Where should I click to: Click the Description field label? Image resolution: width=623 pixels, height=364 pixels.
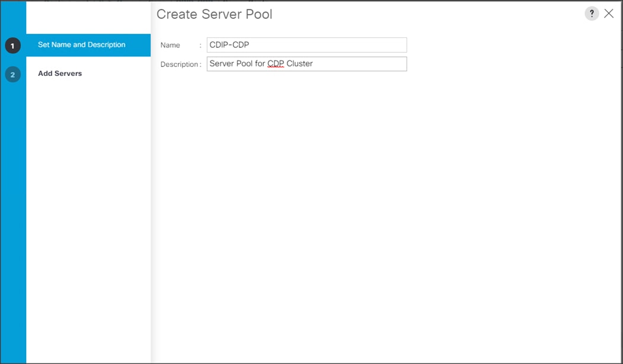[179, 65]
